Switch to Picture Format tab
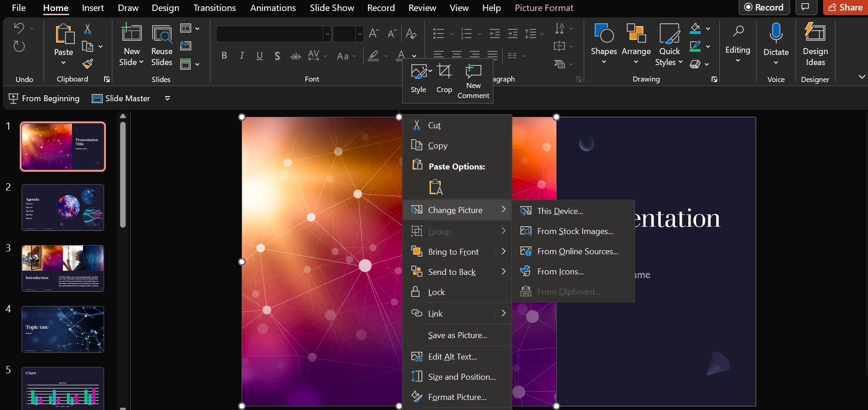This screenshot has height=410, width=868. (544, 8)
